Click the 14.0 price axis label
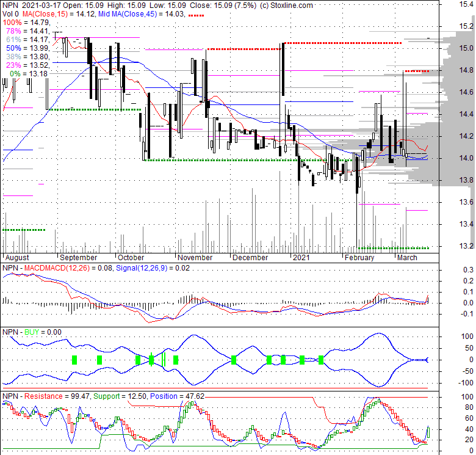 click(x=466, y=158)
